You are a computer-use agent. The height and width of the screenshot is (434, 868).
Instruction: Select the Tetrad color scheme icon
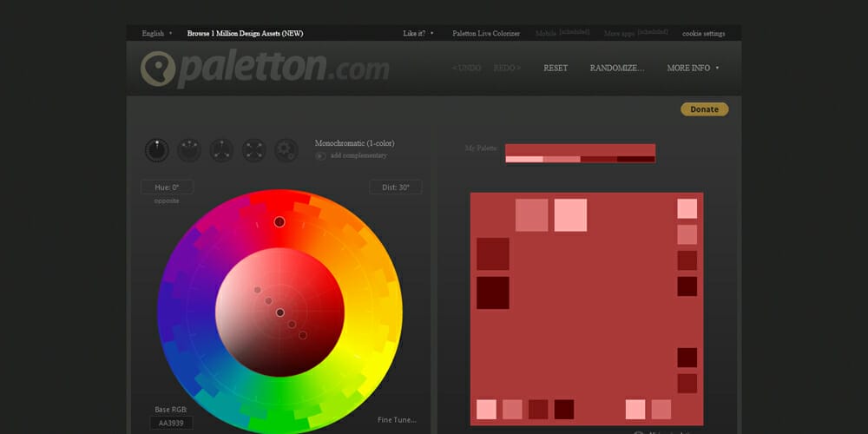click(x=254, y=150)
